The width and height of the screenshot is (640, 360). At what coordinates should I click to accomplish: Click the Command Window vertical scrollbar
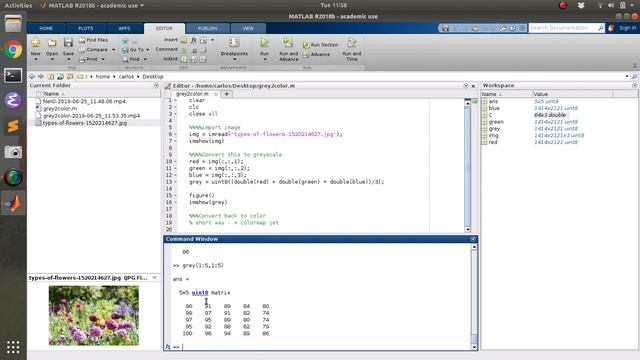point(474,297)
